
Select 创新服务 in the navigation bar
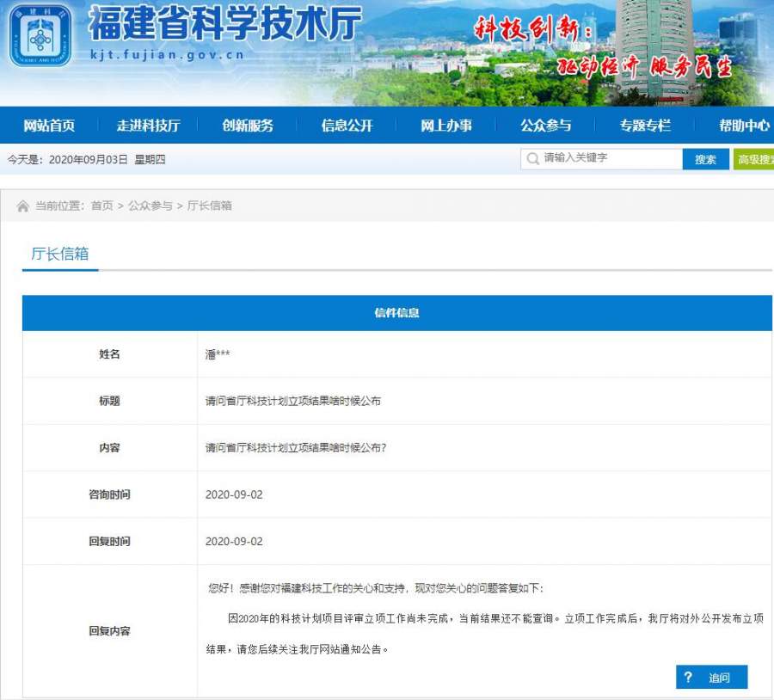click(248, 126)
